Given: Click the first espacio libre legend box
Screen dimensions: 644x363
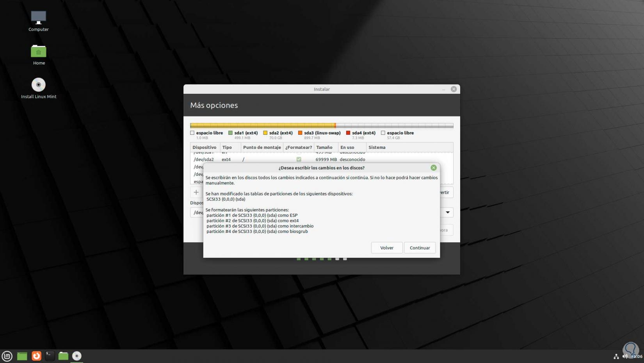Looking at the screenshot, I should [192, 133].
